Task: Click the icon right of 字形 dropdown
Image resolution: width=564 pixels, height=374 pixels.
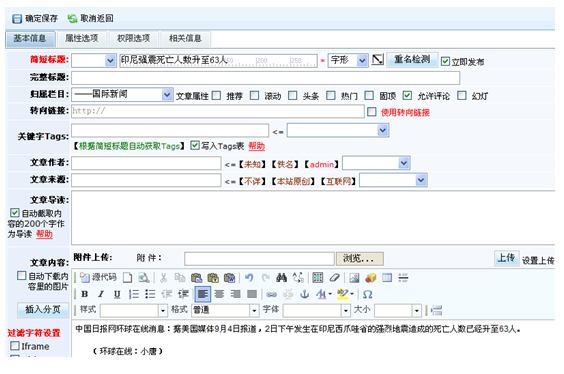Action: [x=377, y=60]
